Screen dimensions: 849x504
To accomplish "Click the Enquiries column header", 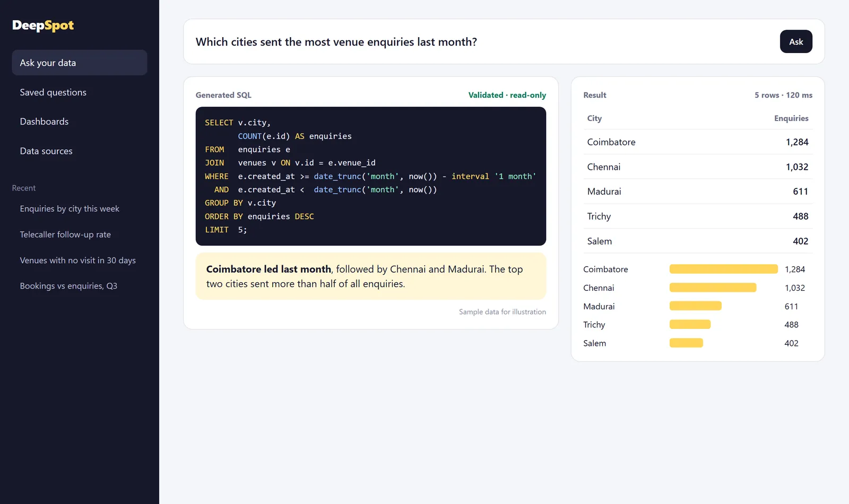I will click(x=791, y=118).
